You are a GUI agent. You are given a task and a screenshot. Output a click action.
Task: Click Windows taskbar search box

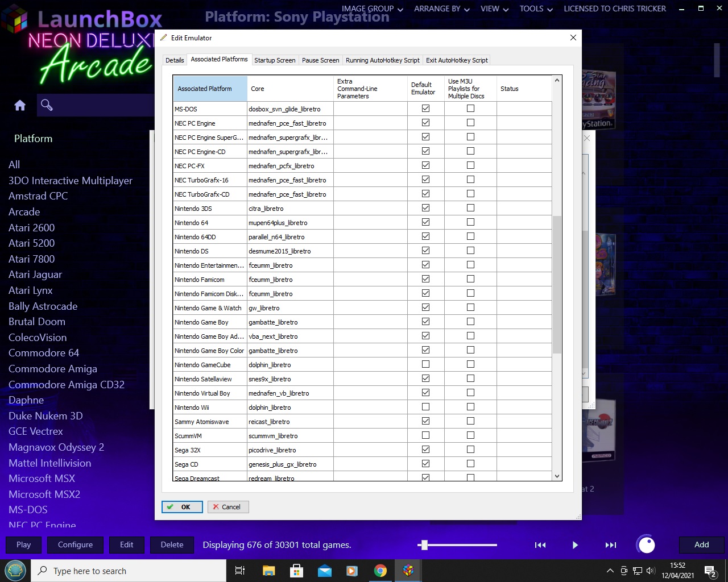[x=129, y=571]
